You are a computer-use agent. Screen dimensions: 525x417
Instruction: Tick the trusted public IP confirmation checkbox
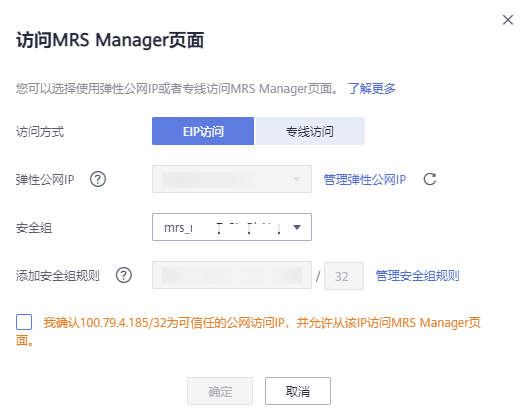(x=24, y=322)
